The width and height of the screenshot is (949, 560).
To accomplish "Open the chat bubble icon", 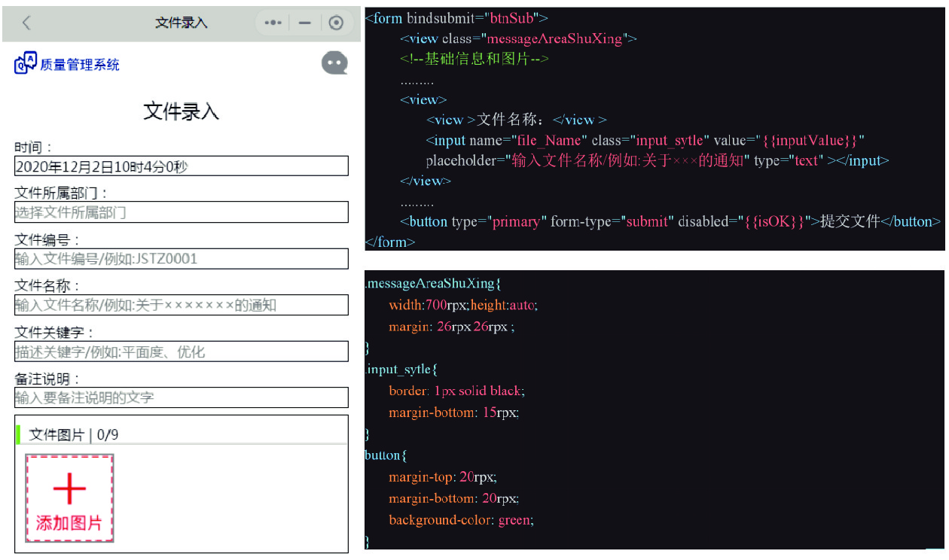I will [x=334, y=63].
